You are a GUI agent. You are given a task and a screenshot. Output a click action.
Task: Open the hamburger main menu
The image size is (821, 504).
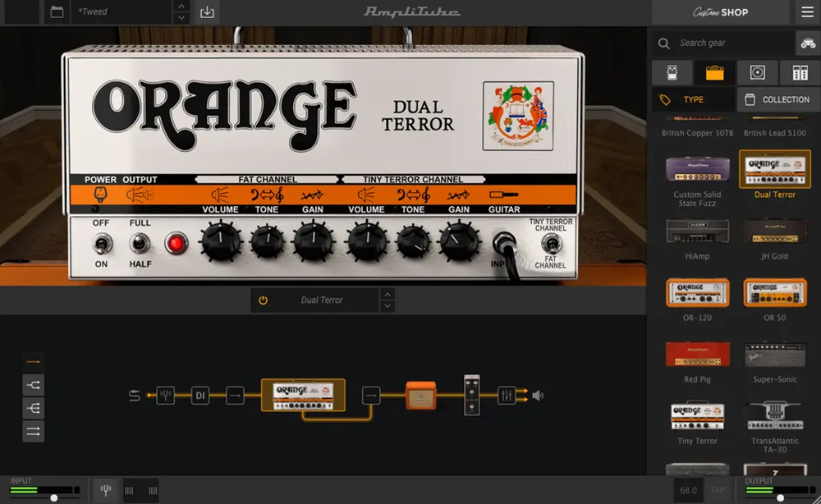[807, 11]
